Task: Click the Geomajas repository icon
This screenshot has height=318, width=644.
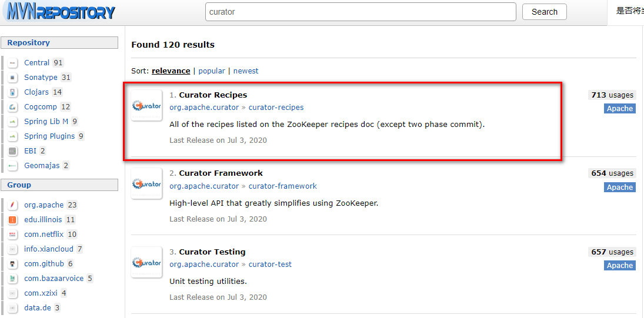Action: click(13, 166)
